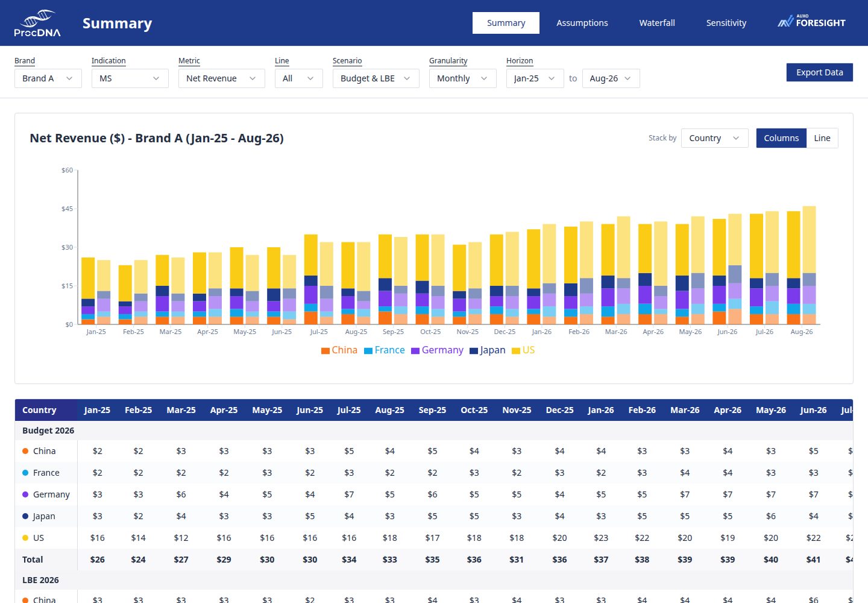Open the Horizon end dropdown Aug-26

[x=611, y=78]
